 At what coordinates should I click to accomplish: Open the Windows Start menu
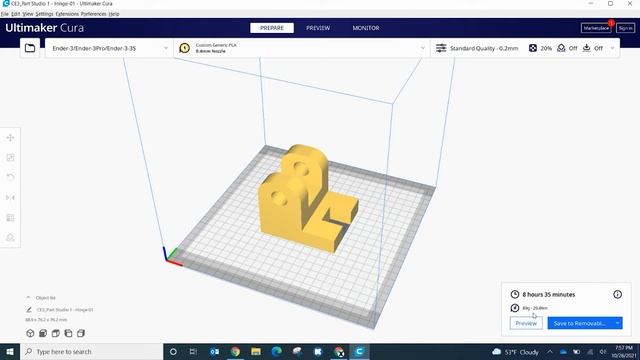point(10,351)
